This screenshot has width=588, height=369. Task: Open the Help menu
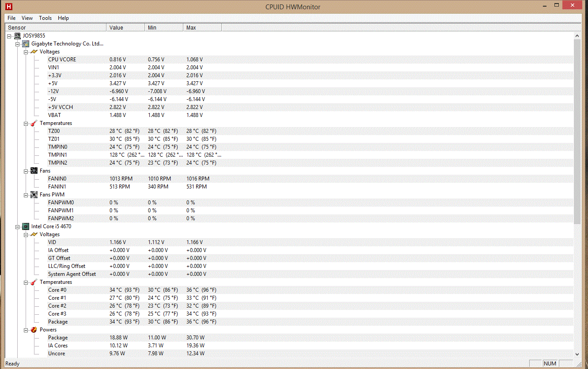click(63, 18)
